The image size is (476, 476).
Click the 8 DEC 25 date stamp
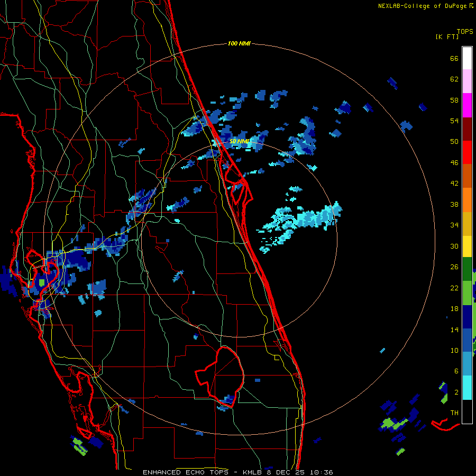point(286,472)
